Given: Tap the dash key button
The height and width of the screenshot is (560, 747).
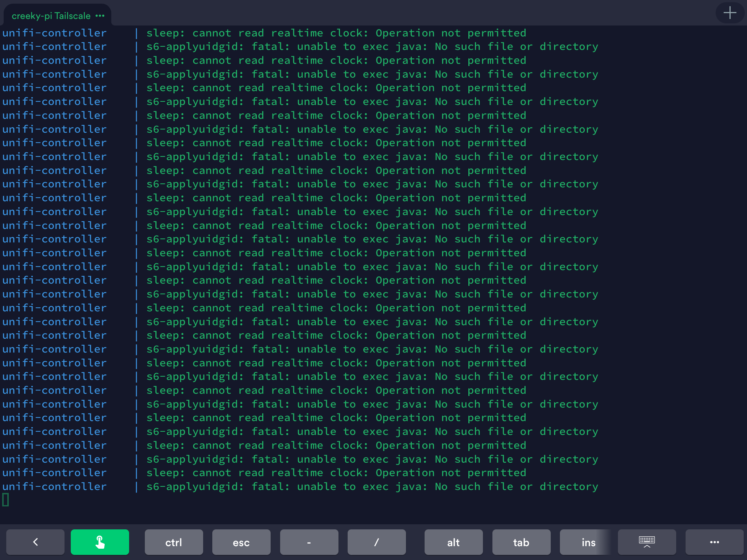Looking at the screenshot, I should click(x=309, y=542).
